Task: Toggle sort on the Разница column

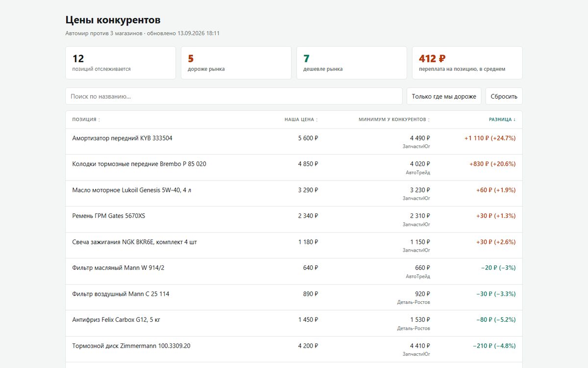Action: click(502, 120)
